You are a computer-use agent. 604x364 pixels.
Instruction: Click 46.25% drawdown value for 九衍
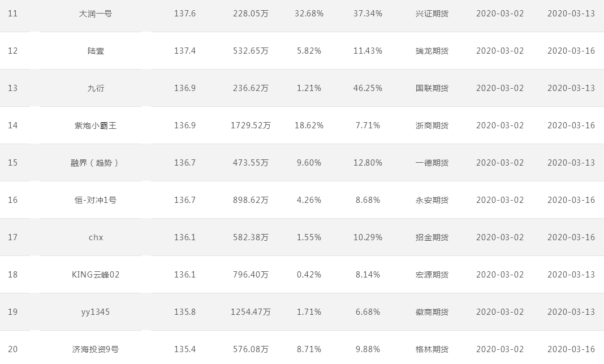(368, 88)
